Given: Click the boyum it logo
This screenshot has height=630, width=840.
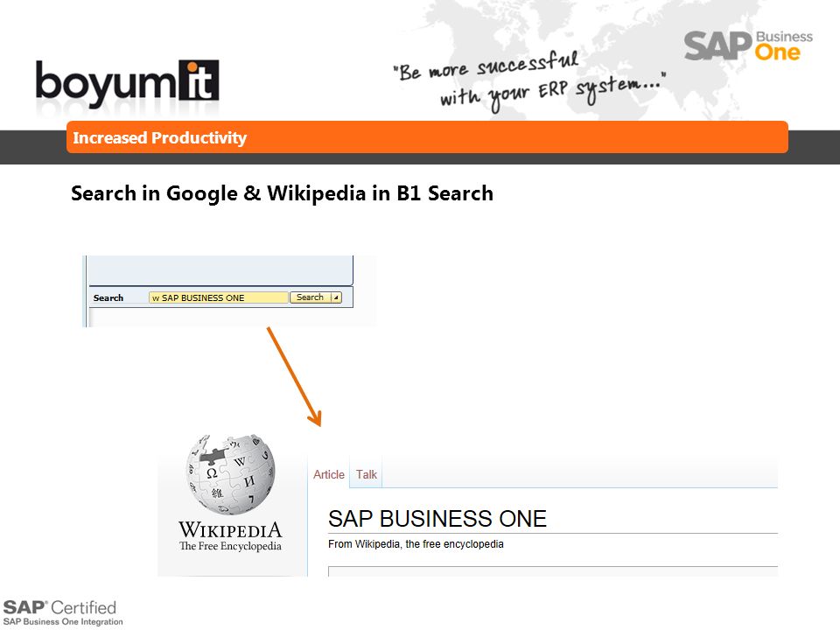Looking at the screenshot, I should (x=127, y=84).
